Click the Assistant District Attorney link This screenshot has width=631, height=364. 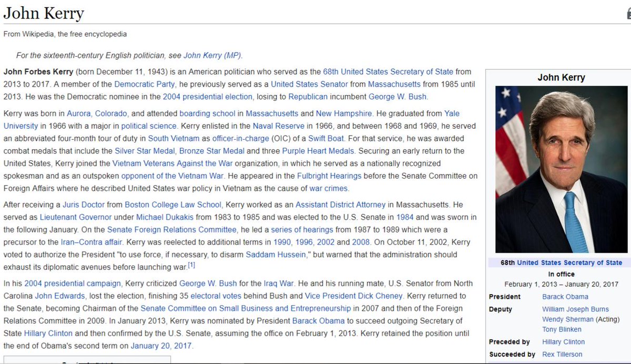tap(340, 205)
